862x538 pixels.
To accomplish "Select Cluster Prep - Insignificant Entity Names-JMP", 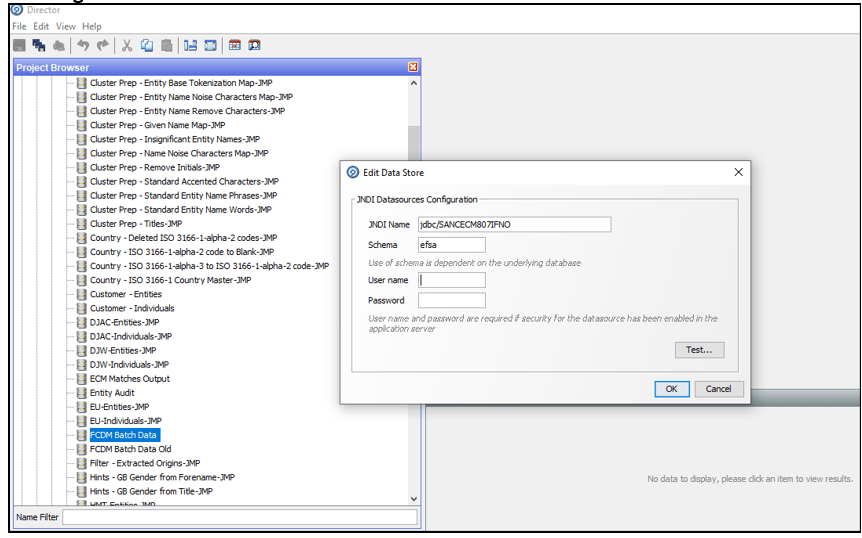I will tap(175, 140).
